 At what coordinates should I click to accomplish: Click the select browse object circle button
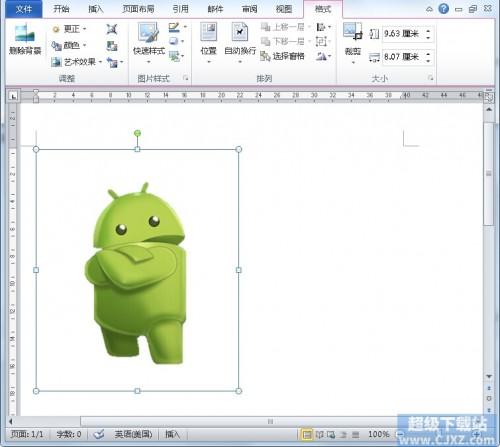489,398
